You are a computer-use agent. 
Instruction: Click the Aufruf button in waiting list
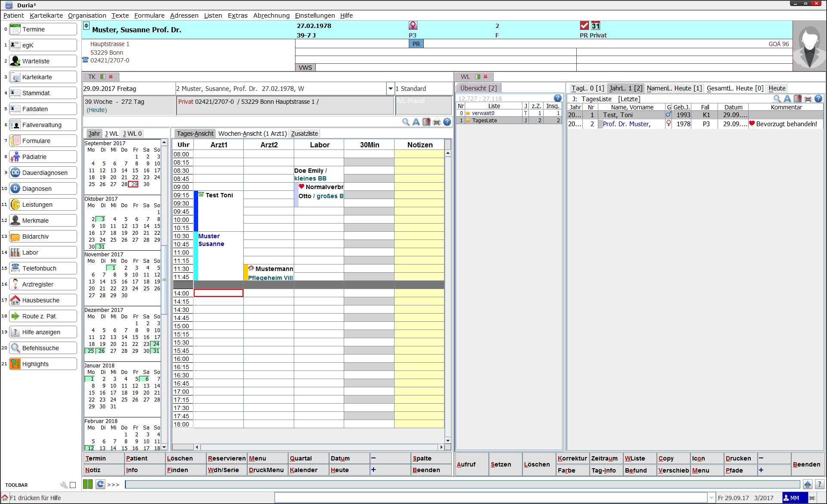pos(472,464)
